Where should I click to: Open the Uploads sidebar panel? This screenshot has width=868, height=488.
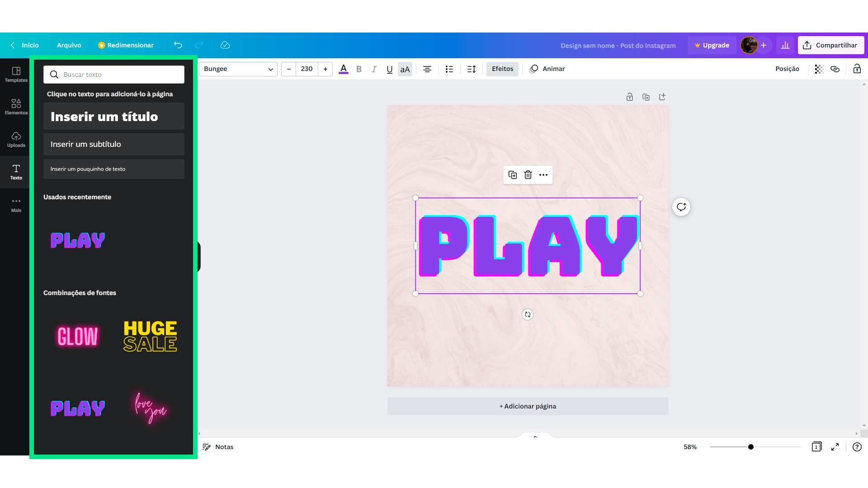click(16, 139)
